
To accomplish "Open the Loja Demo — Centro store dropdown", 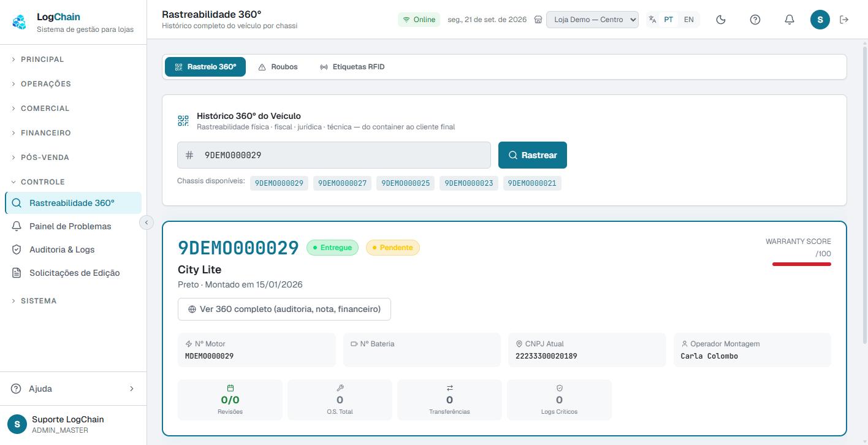I will (592, 20).
